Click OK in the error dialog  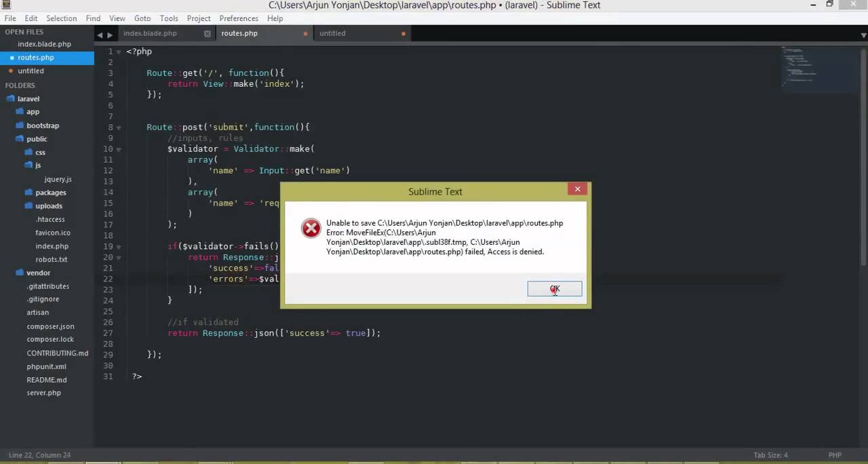point(555,289)
